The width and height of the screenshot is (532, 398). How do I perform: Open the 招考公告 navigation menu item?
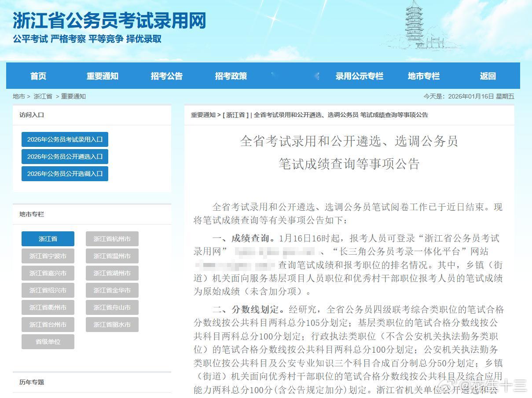coord(166,76)
